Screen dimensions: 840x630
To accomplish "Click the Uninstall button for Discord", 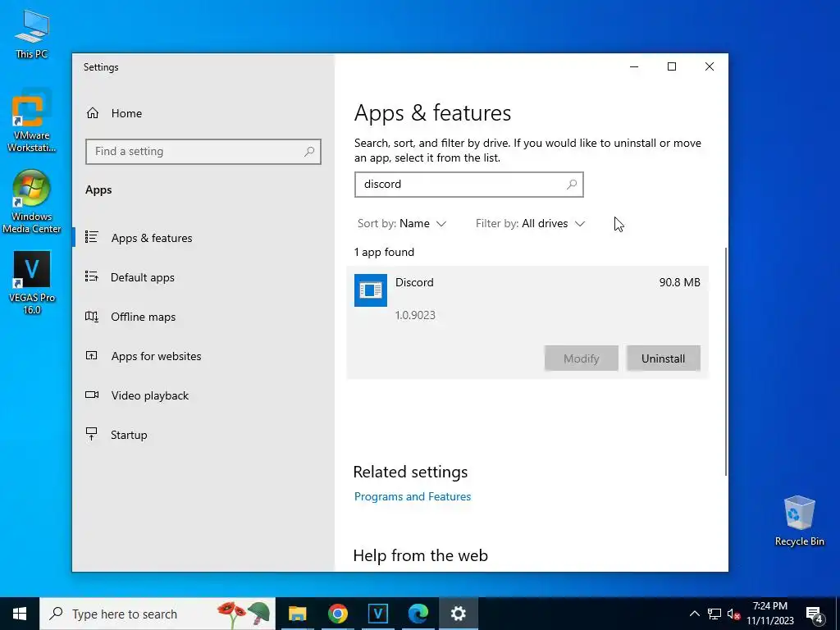I will pyautogui.click(x=663, y=358).
